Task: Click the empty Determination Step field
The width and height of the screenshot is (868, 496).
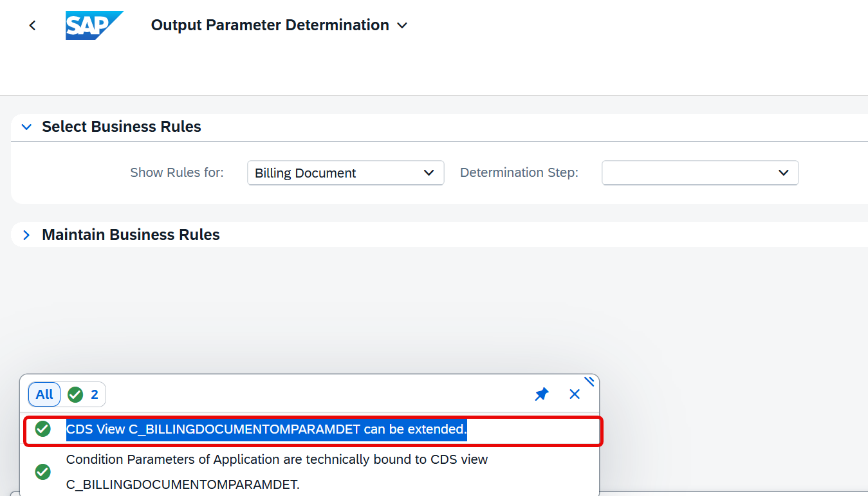Action: point(700,172)
